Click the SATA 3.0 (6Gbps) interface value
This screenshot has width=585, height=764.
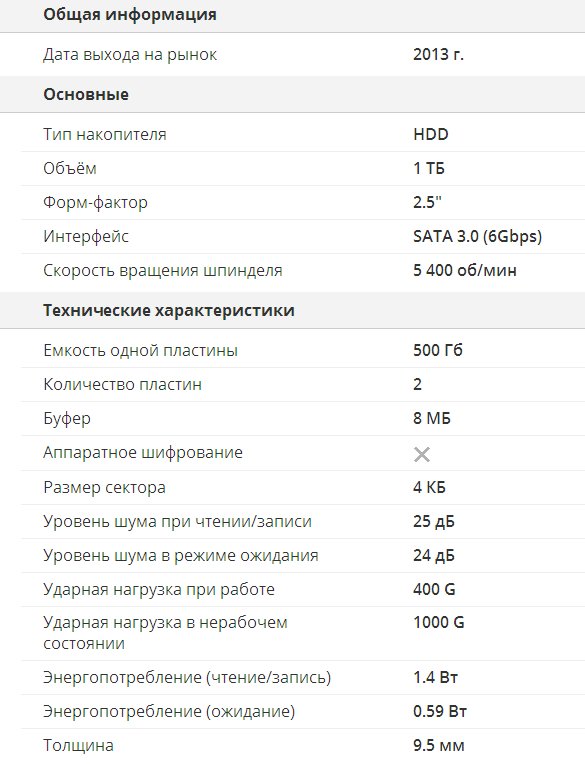coord(477,236)
